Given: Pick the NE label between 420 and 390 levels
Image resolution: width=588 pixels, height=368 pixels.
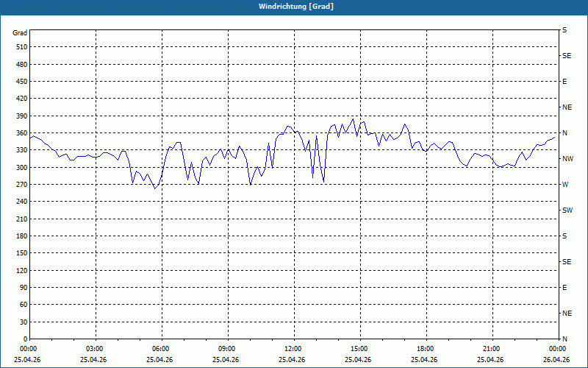Looking at the screenshot, I should pos(567,107).
